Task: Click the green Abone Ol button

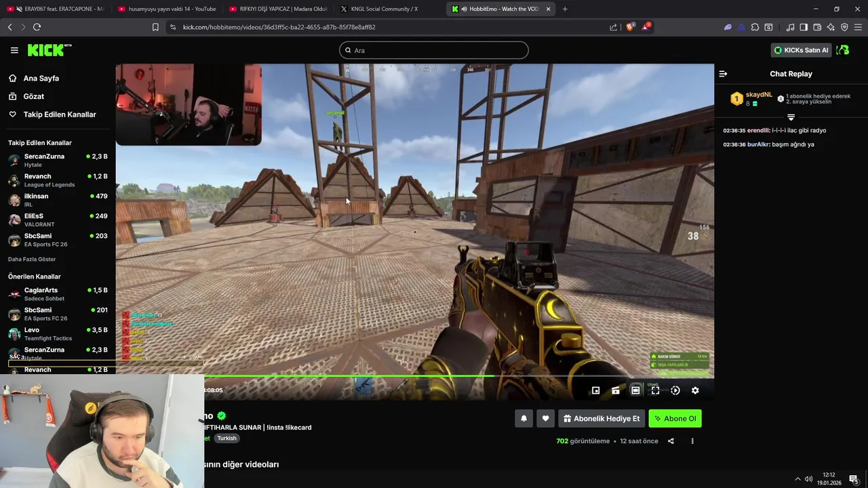Action: pos(675,419)
